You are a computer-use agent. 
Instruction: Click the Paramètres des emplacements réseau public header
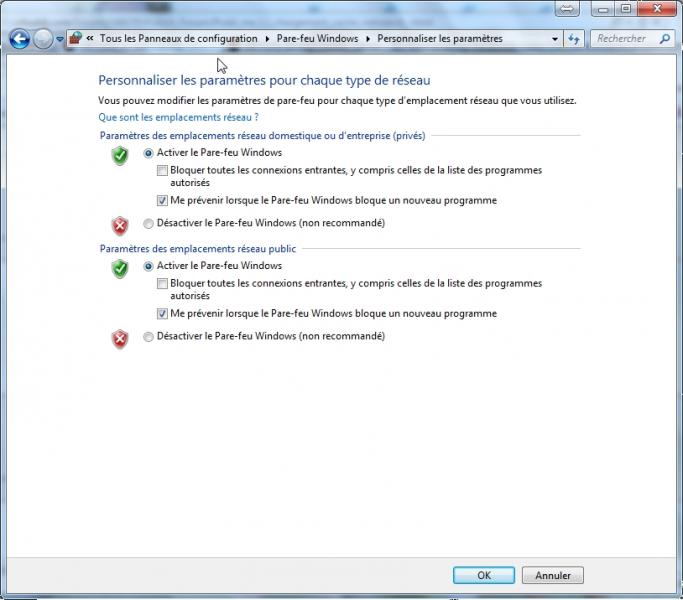coord(198,249)
